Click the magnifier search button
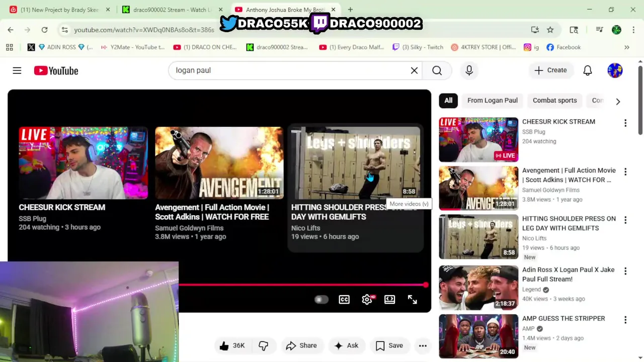 tap(437, 70)
